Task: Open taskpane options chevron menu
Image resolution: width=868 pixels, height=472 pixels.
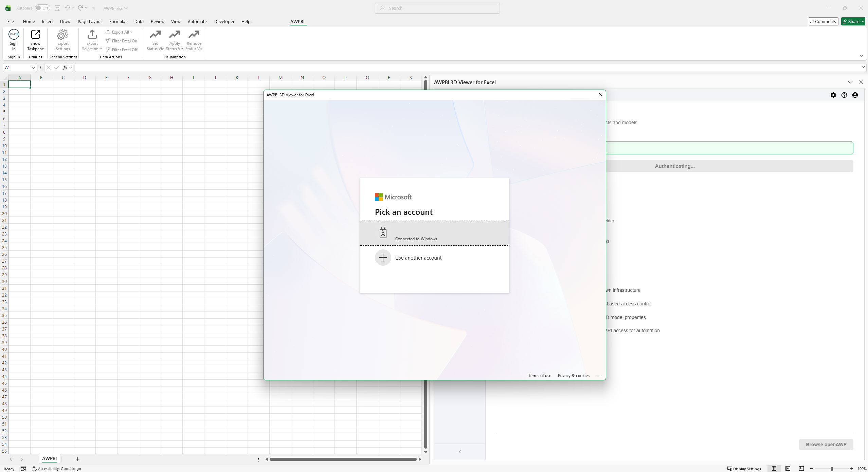Action: pos(850,82)
